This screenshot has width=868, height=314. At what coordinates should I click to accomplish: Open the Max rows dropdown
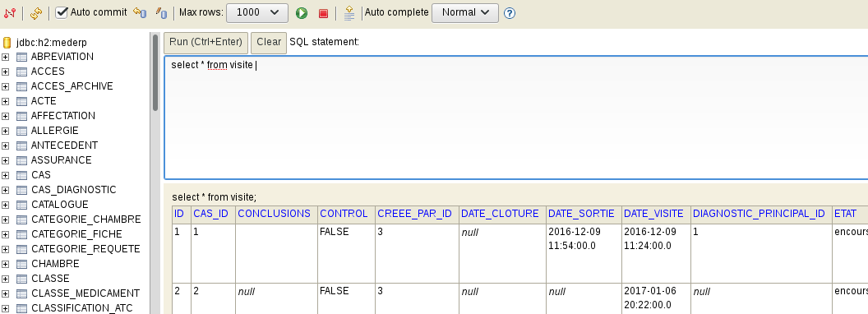(x=256, y=12)
